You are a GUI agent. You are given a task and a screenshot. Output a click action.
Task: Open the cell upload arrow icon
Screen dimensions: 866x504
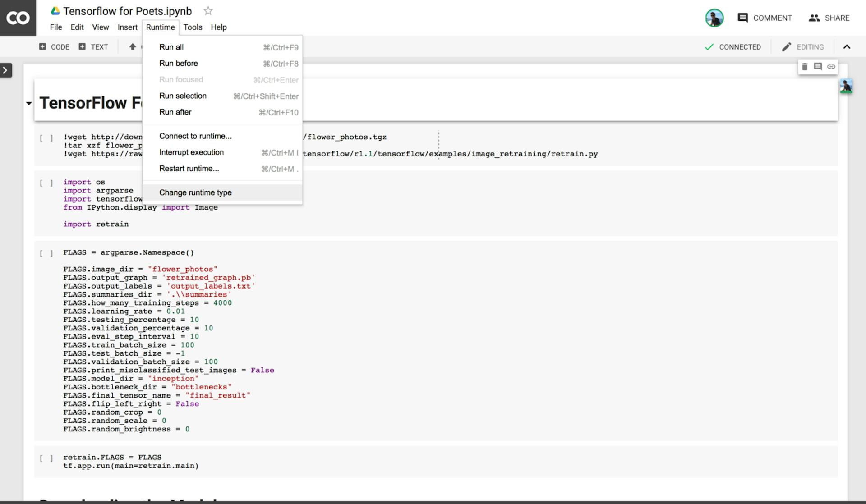click(132, 46)
